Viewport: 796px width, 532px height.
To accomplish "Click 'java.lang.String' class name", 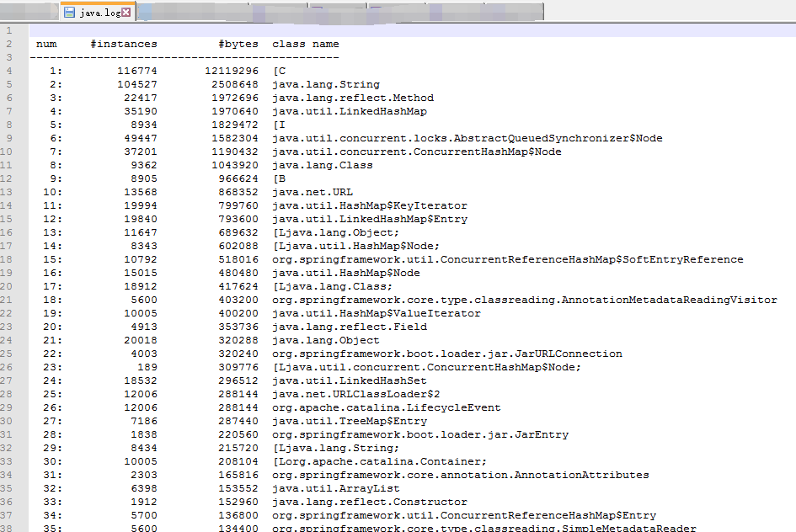I will pos(326,84).
